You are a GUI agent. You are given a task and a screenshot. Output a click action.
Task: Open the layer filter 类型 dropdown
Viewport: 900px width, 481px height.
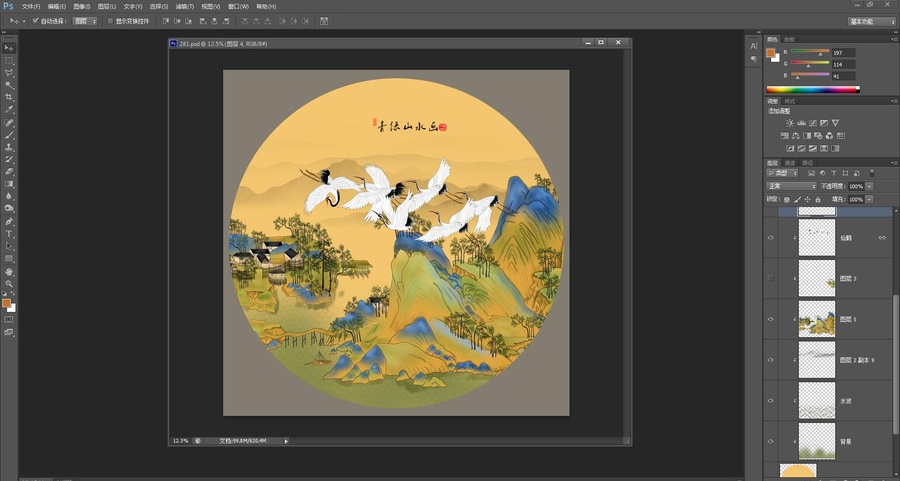click(782, 173)
